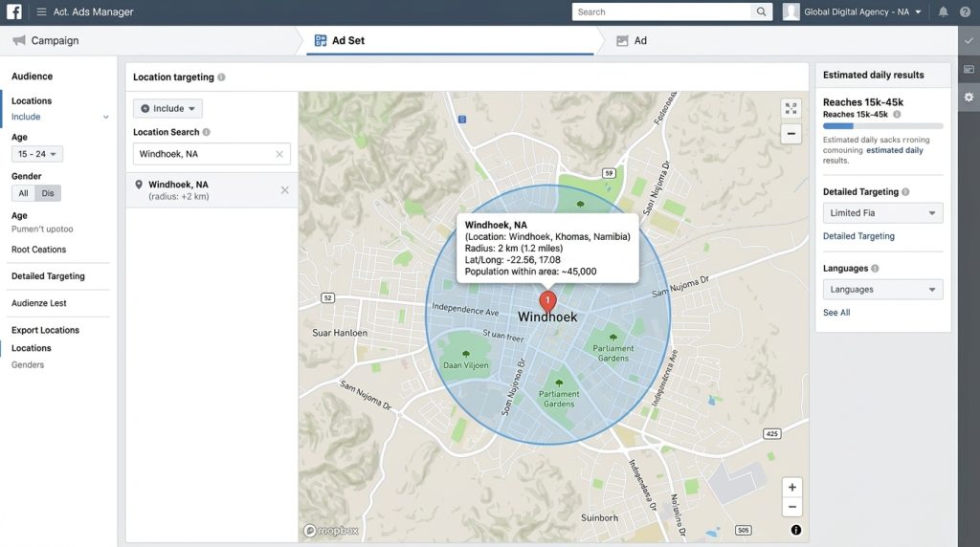Click the See All languages link
Image resolution: width=980 pixels, height=547 pixels.
click(x=836, y=312)
